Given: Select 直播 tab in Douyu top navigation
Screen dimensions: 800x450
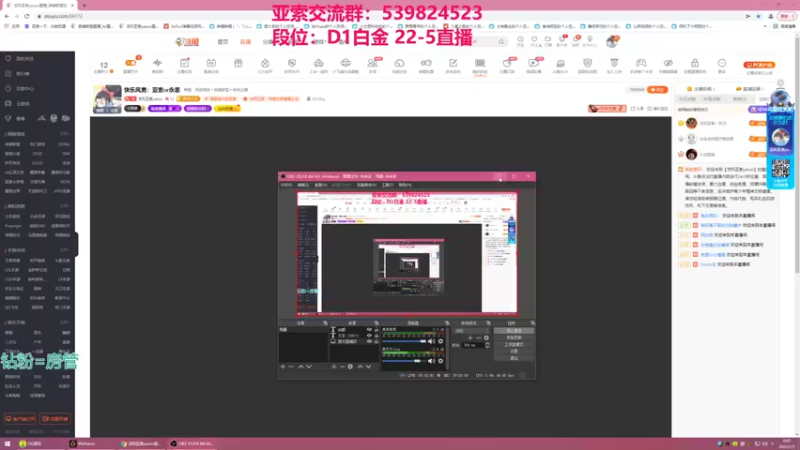Looking at the screenshot, I should 245,42.
